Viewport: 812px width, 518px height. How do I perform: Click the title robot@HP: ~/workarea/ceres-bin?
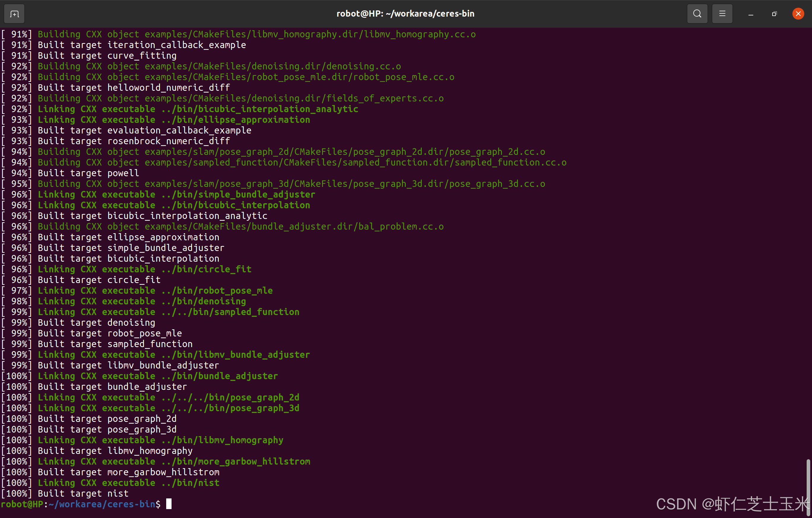click(405, 13)
